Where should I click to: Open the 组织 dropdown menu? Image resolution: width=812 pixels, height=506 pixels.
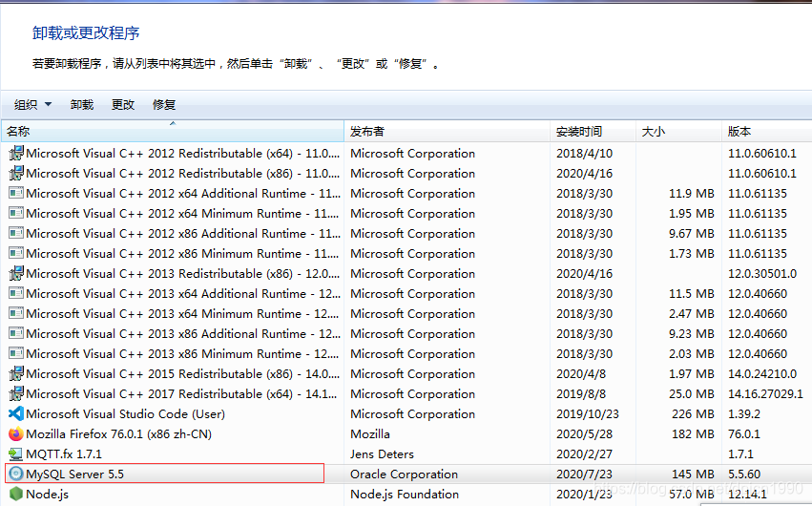click(32, 105)
